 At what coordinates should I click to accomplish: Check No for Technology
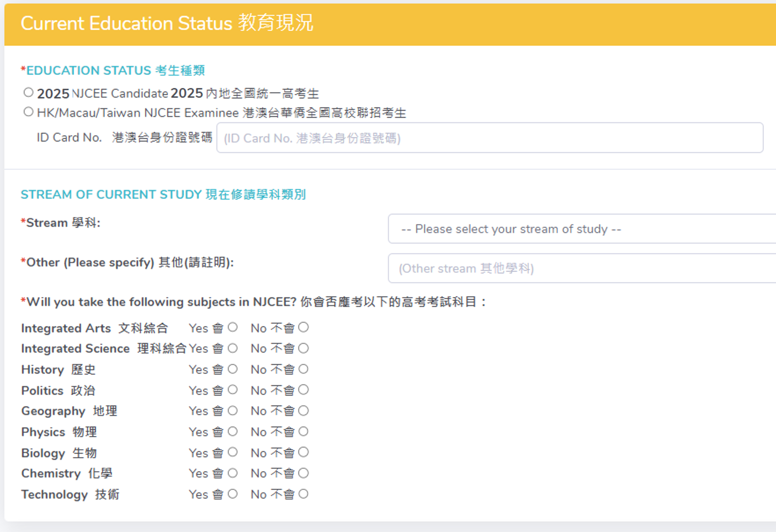click(x=303, y=494)
